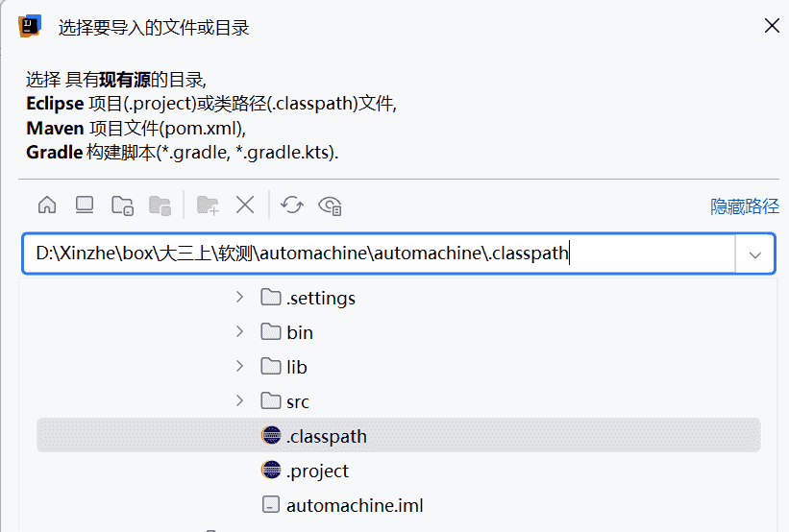Image resolution: width=789 pixels, height=532 pixels.
Task: Expand the lib folder chevron
Action: point(239,367)
